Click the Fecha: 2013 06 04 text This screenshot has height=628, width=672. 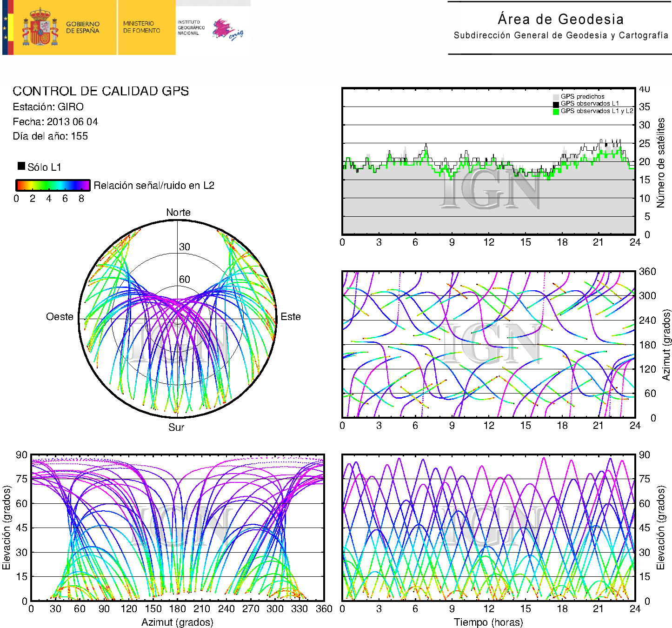point(55,122)
